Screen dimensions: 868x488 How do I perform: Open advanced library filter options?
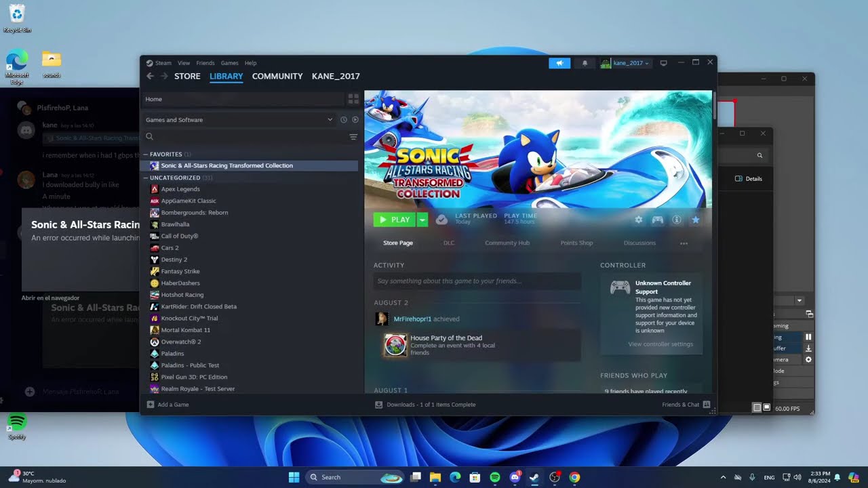[x=353, y=137]
